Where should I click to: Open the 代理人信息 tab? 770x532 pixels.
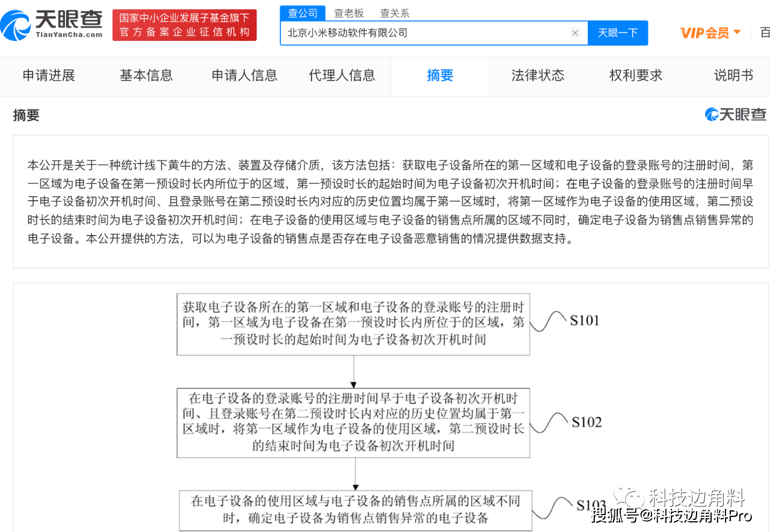[x=342, y=76]
